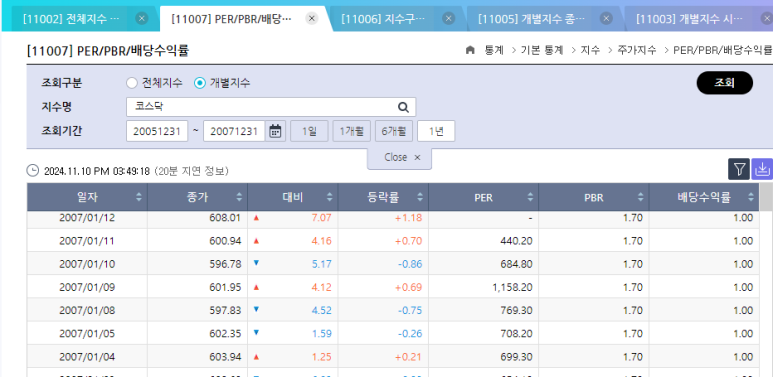The height and width of the screenshot is (377, 773).
Task: Click the 2007/01/04 date cell
Action: [87, 357]
